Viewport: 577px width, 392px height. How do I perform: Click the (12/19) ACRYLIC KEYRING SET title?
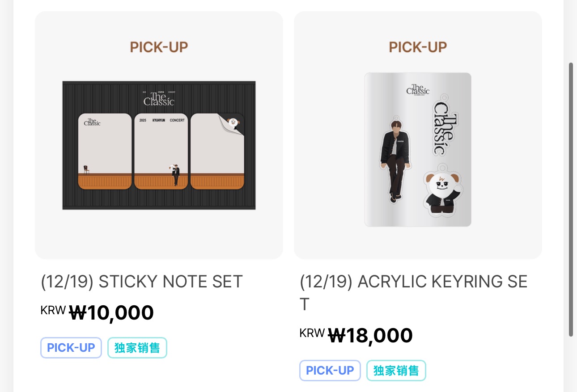point(413,293)
